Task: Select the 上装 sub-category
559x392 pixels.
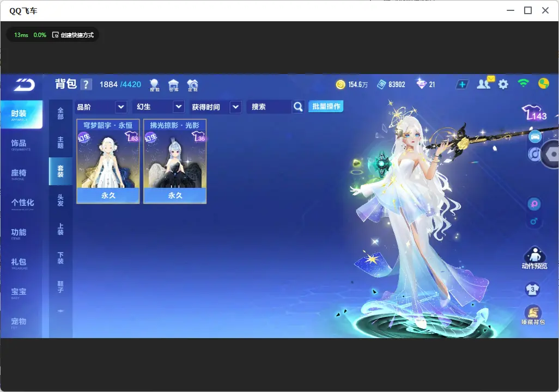Action: pyautogui.click(x=60, y=229)
